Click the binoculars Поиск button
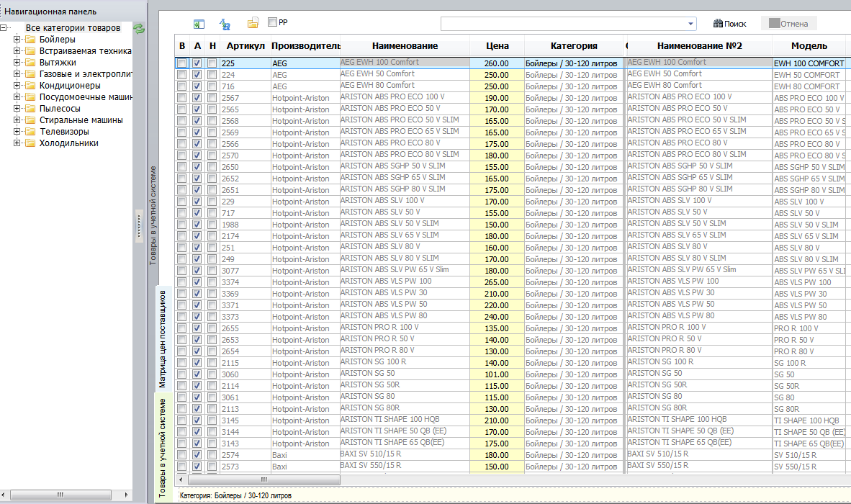Screen dimensions: 851x504 pyautogui.click(x=729, y=23)
